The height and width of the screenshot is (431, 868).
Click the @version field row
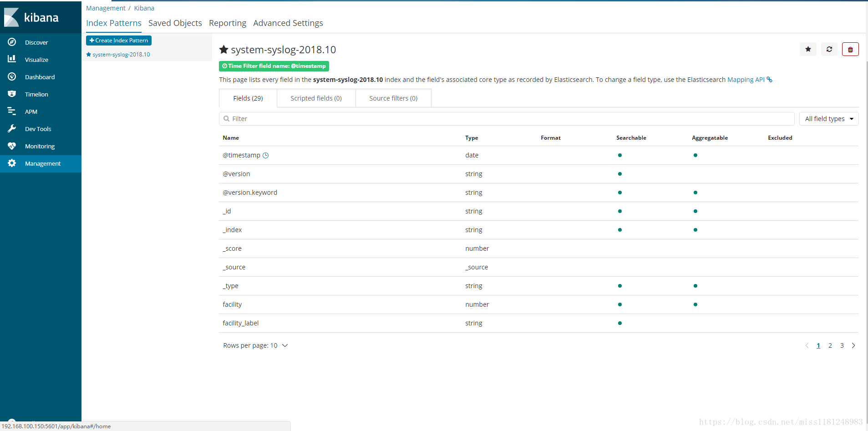pos(538,174)
